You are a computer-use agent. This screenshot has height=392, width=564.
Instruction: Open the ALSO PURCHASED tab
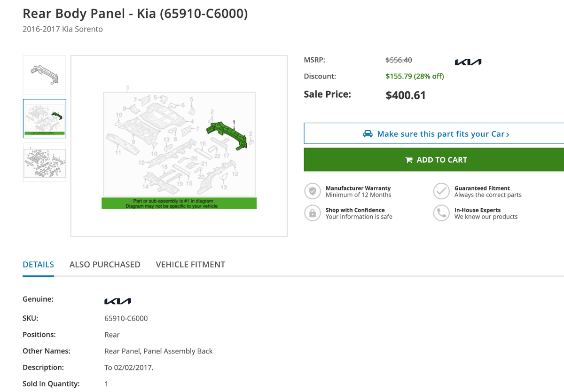[105, 265]
